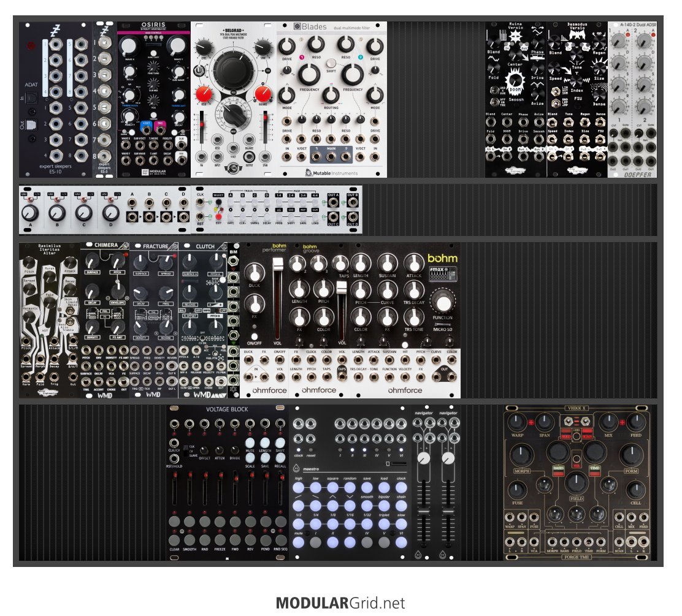Select the Osiris wavetable oscillator module
This screenshot has width=682, height=616.
point(153,99)
